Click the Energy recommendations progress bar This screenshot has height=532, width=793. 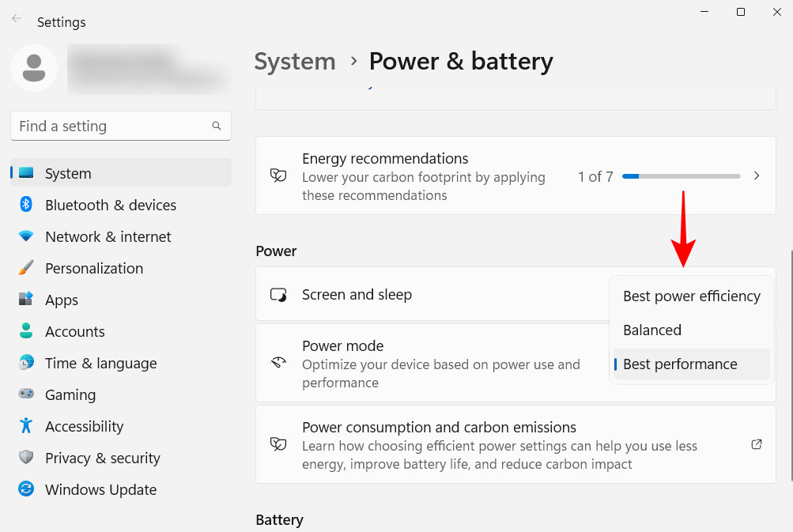[681, 176]
